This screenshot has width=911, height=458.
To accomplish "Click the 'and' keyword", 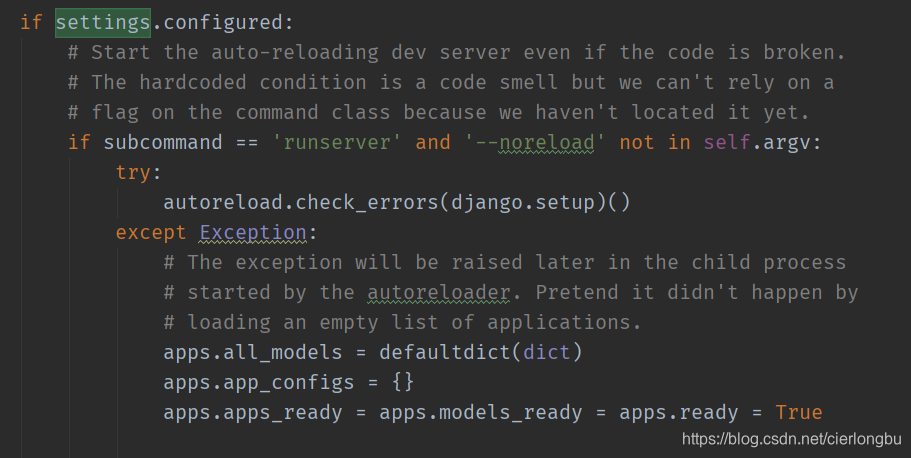I will click(433, 142).
